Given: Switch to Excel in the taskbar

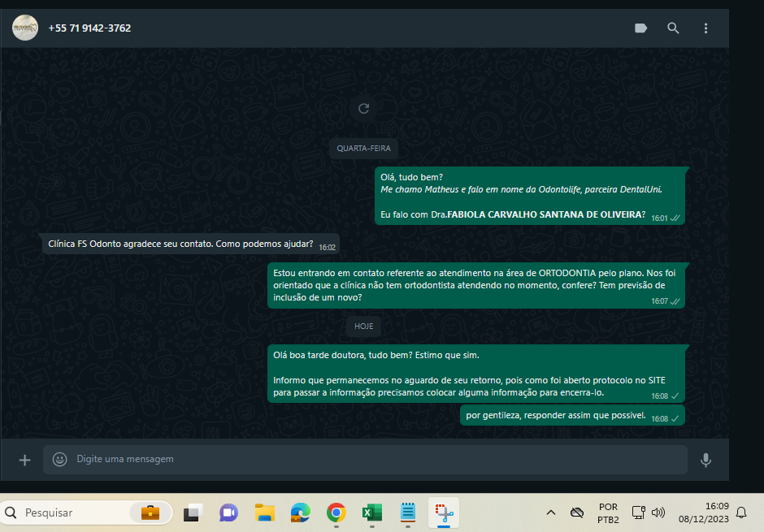Looking at the screenshot, I should click(x=371, y=513).
